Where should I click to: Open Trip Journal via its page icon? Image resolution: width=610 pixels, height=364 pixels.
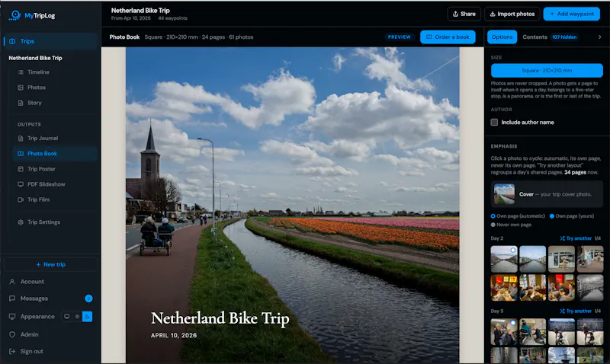point(21,139)
